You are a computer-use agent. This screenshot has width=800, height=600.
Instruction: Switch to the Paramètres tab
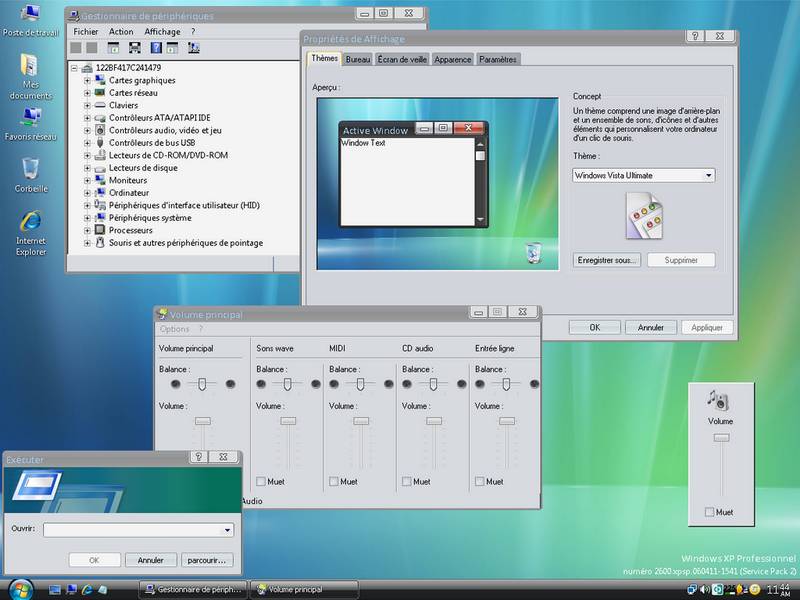tap(498, 60)
